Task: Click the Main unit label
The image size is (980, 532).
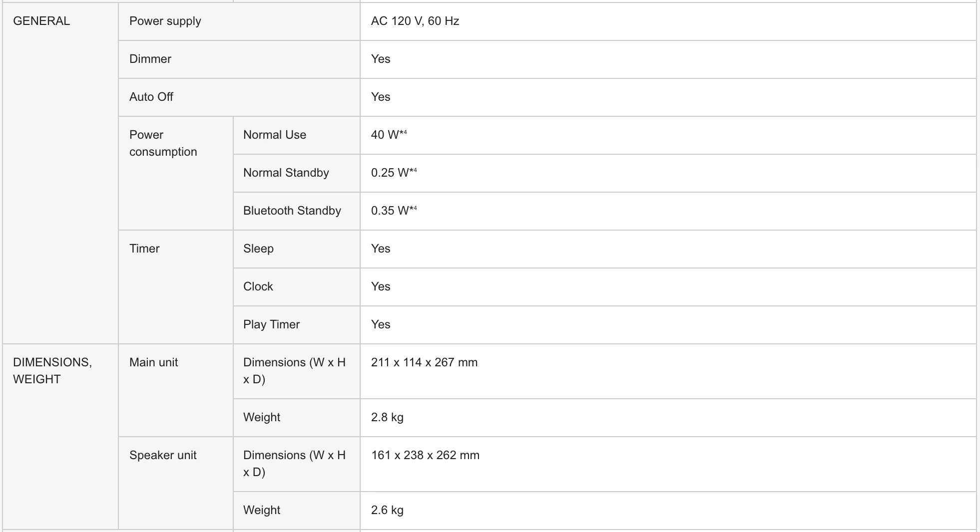Action: 154,362
